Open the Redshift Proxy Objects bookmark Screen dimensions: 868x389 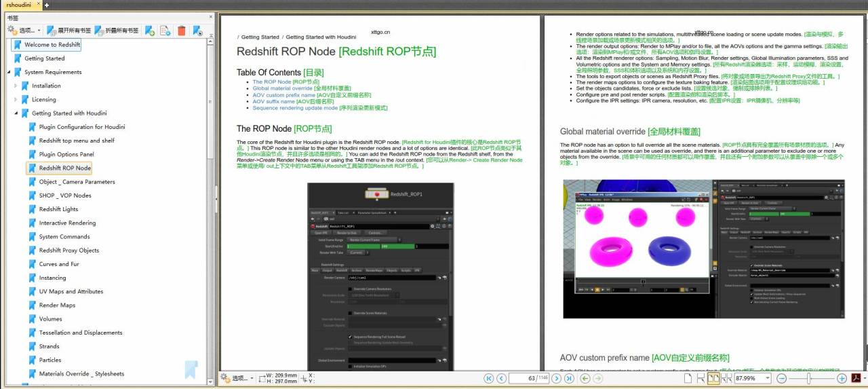point(68,251)
